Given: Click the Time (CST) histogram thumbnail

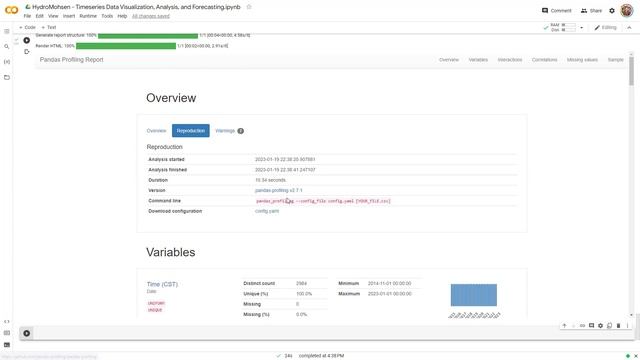Looking at the screenshot, I should click(x=474, y=295).
